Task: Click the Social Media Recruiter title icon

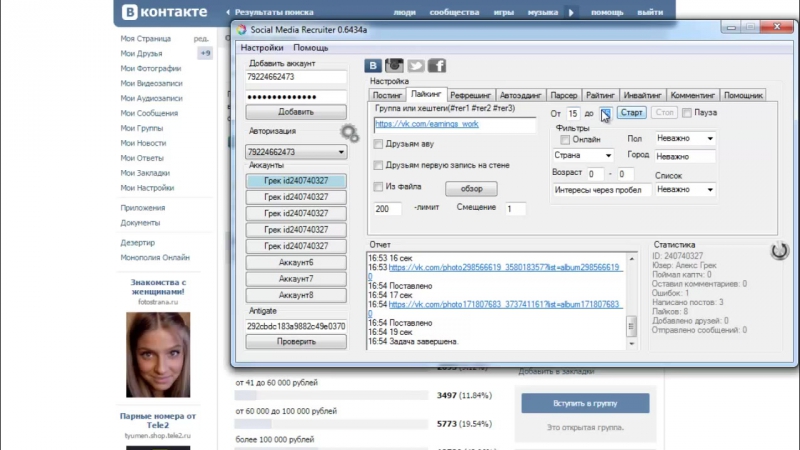Action: point(241,30)
